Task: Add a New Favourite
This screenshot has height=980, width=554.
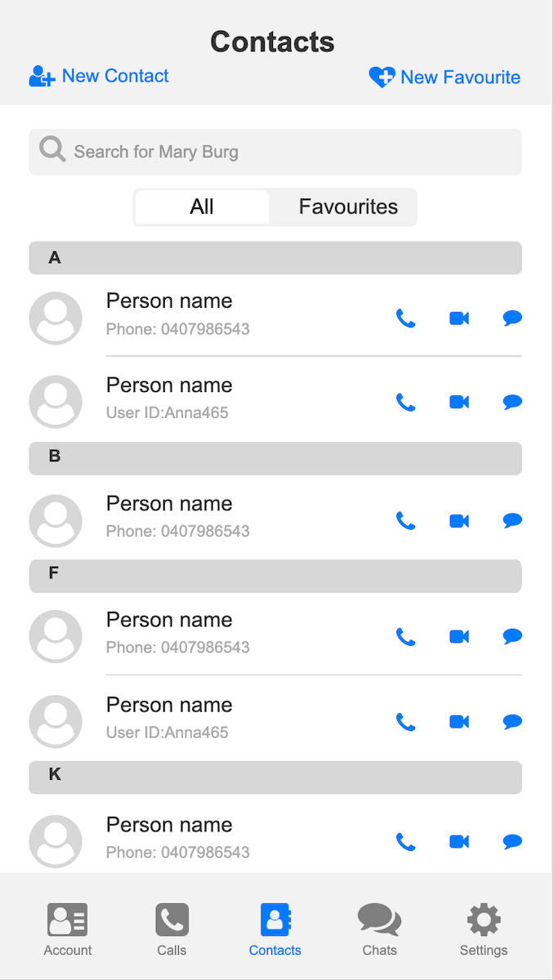Action: pos(445,78)
